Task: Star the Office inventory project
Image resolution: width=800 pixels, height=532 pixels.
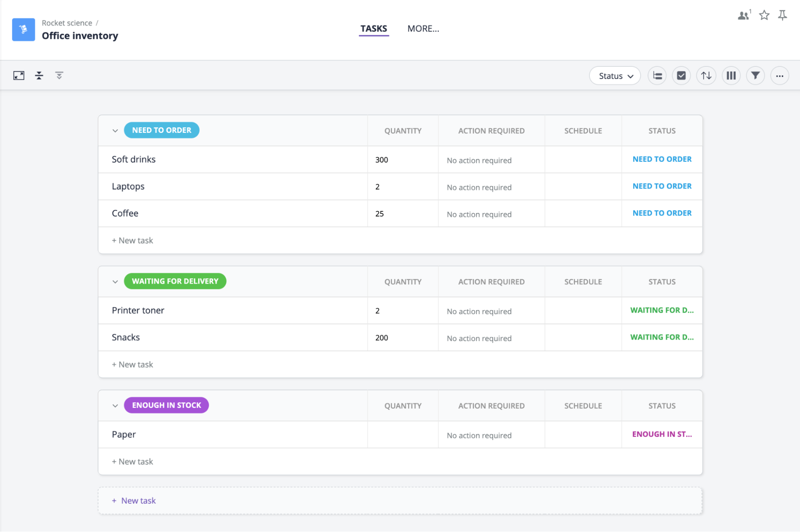Action: pos(764,15)
